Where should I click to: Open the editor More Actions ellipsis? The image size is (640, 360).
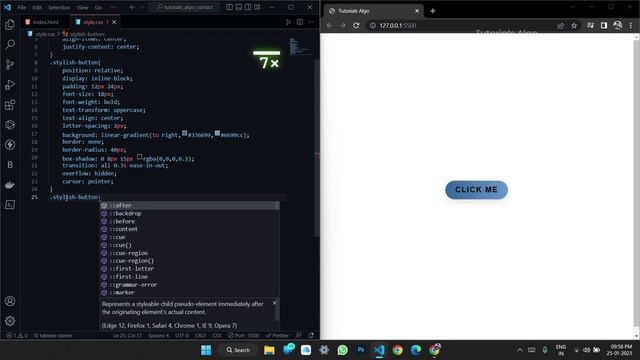pyautogui.click(x=311, y=22)
